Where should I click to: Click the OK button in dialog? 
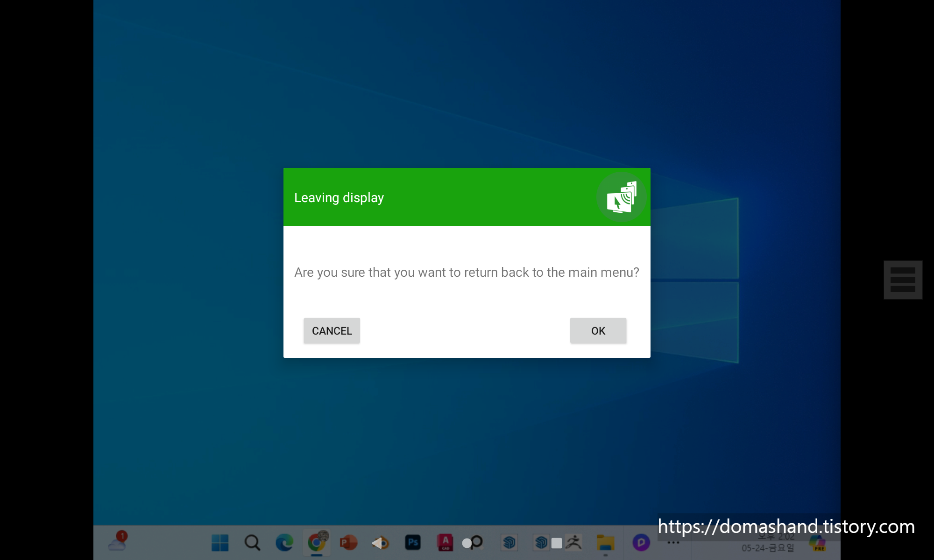click(598, 330)
